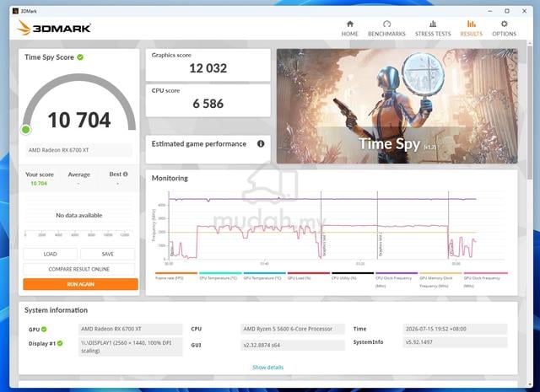Viewport: 540px width, 392px height.
Task: Click SAVE result button
Action: click(108, 254)
